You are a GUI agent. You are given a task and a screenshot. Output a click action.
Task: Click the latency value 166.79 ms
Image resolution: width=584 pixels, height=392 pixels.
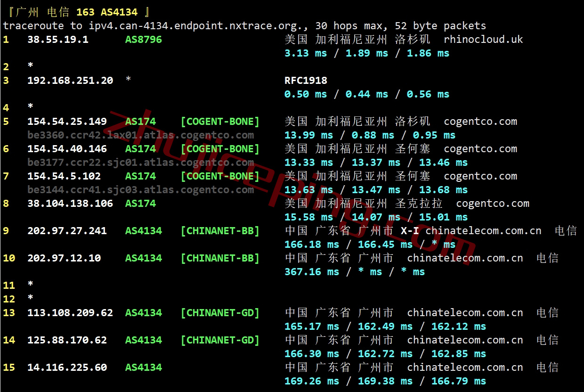pos(459,381)
